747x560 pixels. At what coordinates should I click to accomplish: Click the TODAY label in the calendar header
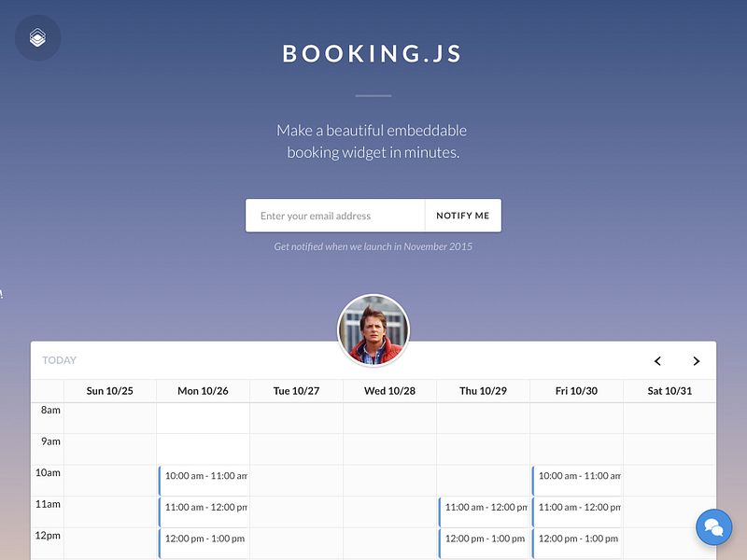pos(58,360)
